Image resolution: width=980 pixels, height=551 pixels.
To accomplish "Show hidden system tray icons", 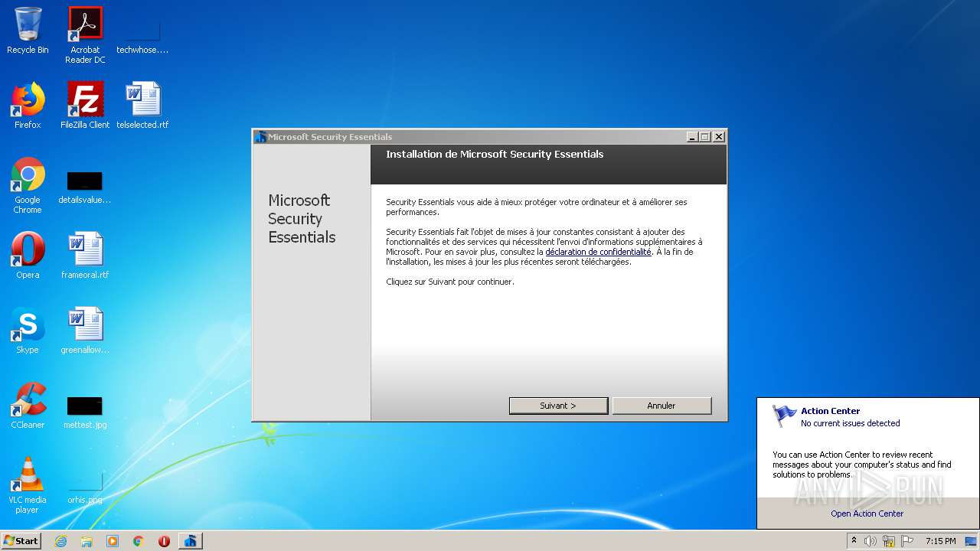I will click(854, 541).
